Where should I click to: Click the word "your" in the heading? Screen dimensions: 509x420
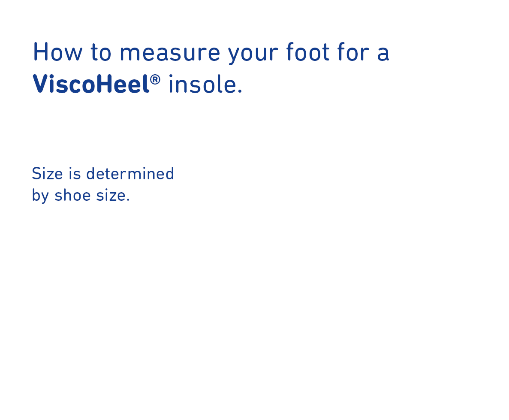pos(253,54)
